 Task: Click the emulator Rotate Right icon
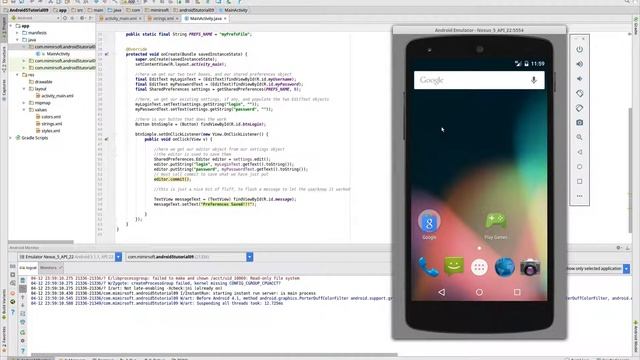click(580, 108)
